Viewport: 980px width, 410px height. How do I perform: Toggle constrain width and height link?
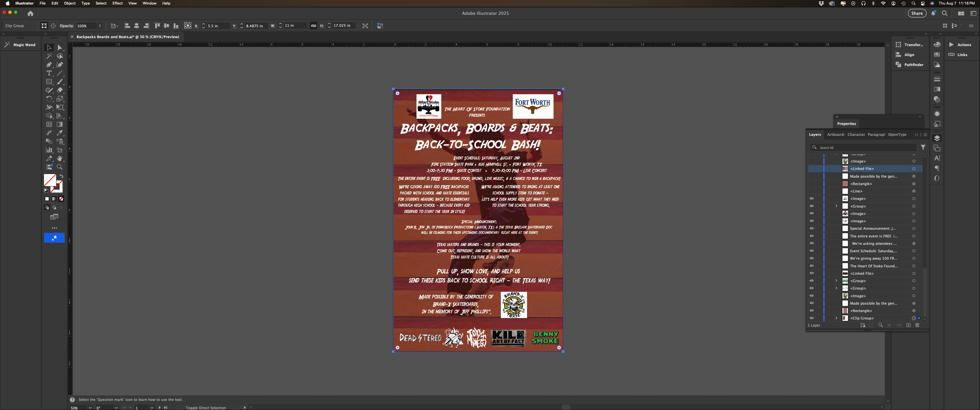point(313,26)
